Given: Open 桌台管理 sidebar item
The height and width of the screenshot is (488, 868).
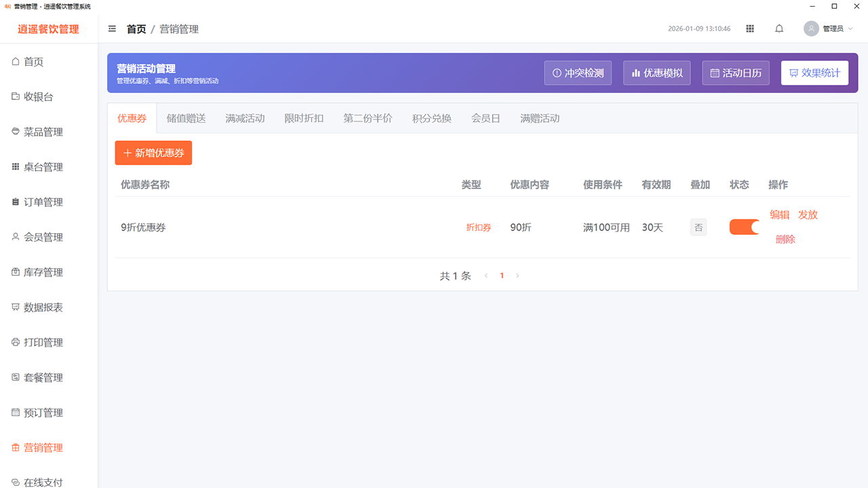Looking at the screenshot, I should pos(43,167).
